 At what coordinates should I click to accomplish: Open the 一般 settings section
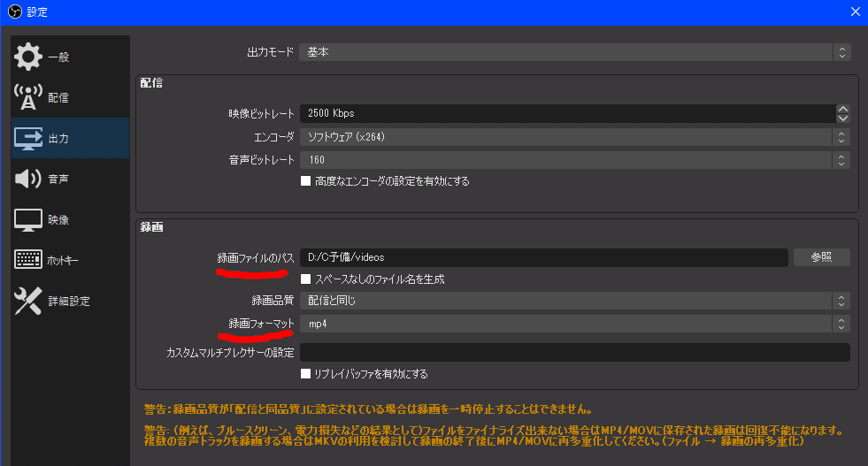(x=70, y=57)
